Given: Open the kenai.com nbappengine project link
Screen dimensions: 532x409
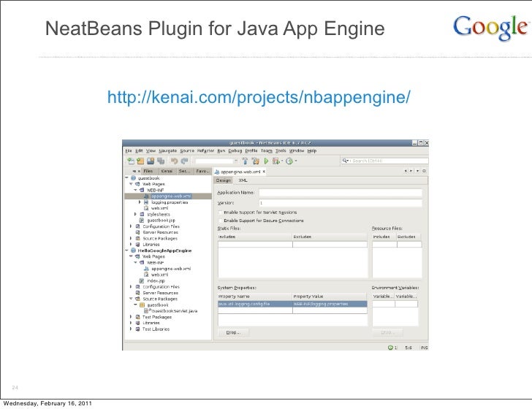Looking at the screenshot, I should click(259, 97).
